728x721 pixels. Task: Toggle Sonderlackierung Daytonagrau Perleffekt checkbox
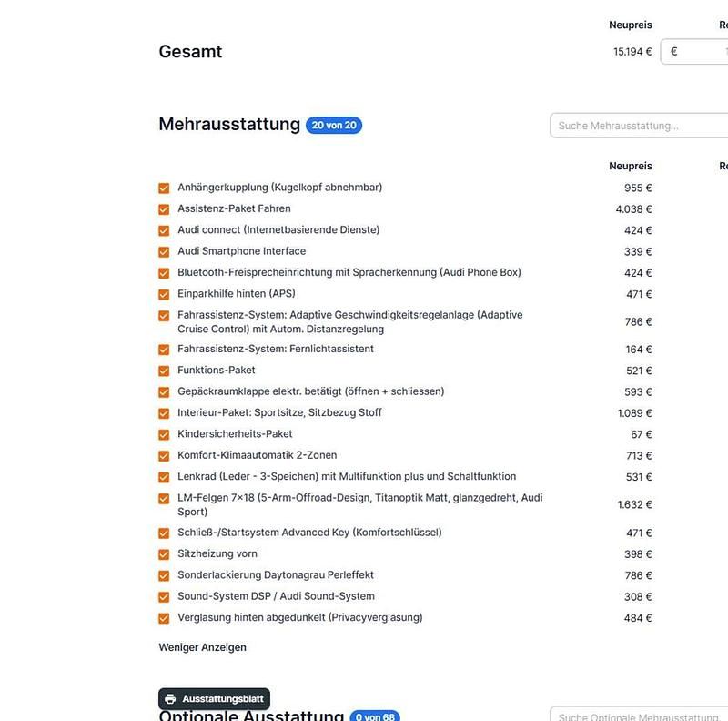[164, 576]
